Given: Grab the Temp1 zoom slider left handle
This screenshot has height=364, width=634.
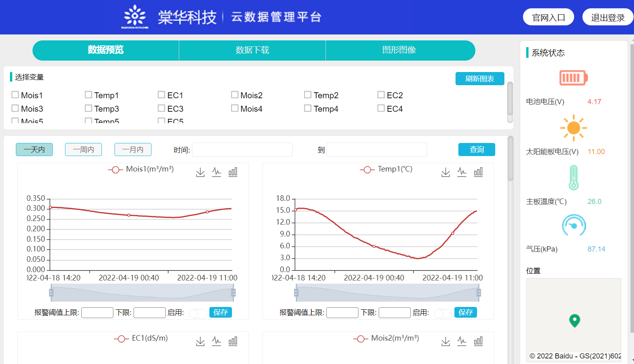Looking at the screenshot, I should [296, 293].
